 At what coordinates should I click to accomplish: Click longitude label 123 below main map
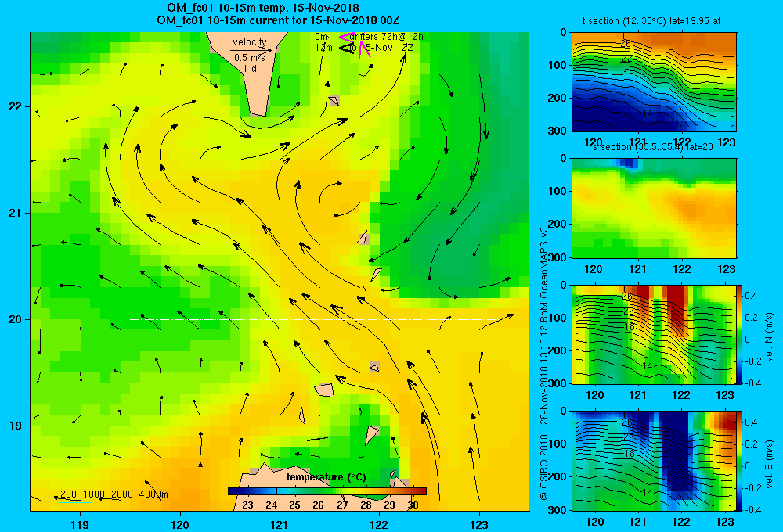pos(479,524)
